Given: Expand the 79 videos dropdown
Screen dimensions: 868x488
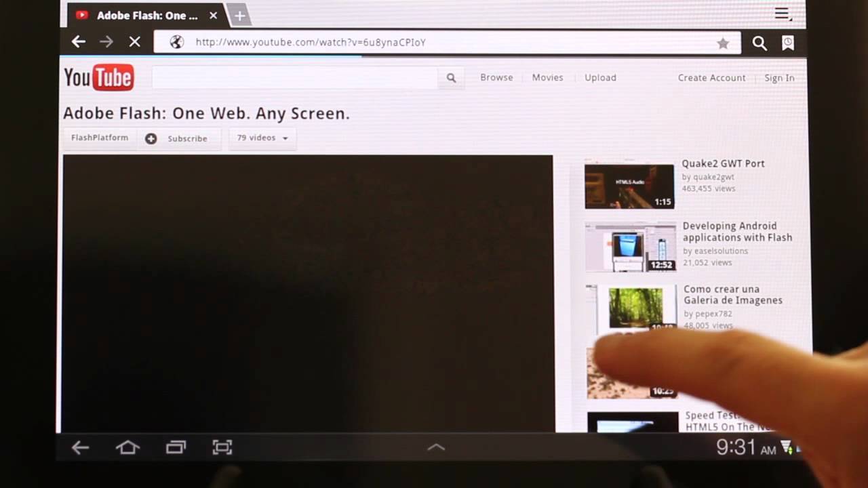Looking at the screenshot, I should 262,138.
